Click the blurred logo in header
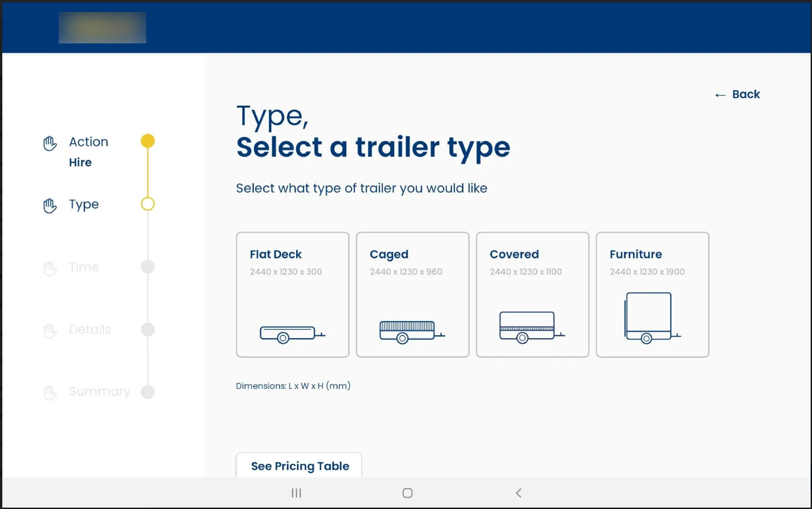812x509 pixels. click(102, 28)
